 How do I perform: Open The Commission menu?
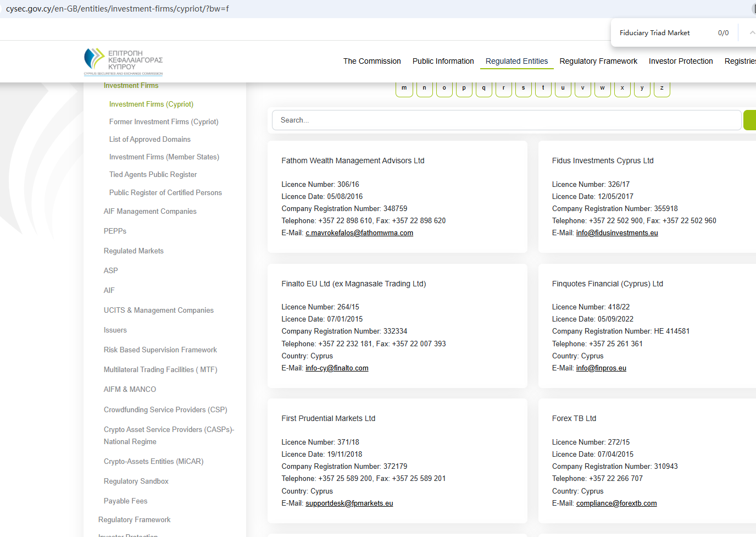pyautogui.click(x=372, y=61)
